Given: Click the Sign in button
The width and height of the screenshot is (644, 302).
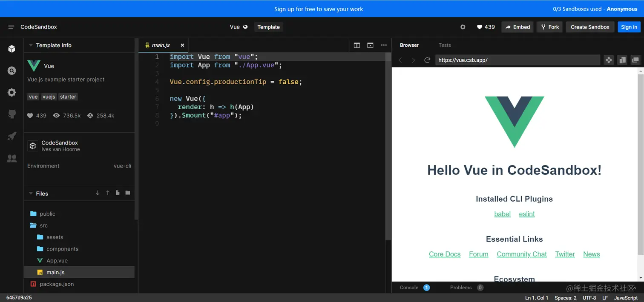Looking at the screenshot, I should pyautogui.click(x=629, y=27).
